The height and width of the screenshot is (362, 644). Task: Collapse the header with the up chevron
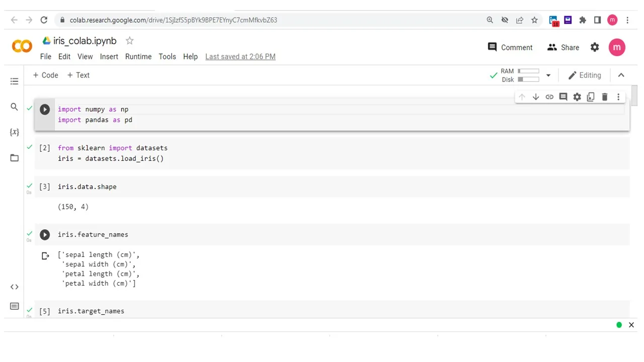pos(621,75)
